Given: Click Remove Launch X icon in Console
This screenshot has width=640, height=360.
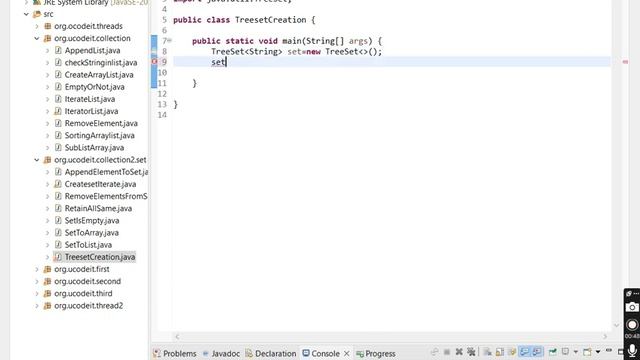Looking at the screenshot, I should 459,352.
